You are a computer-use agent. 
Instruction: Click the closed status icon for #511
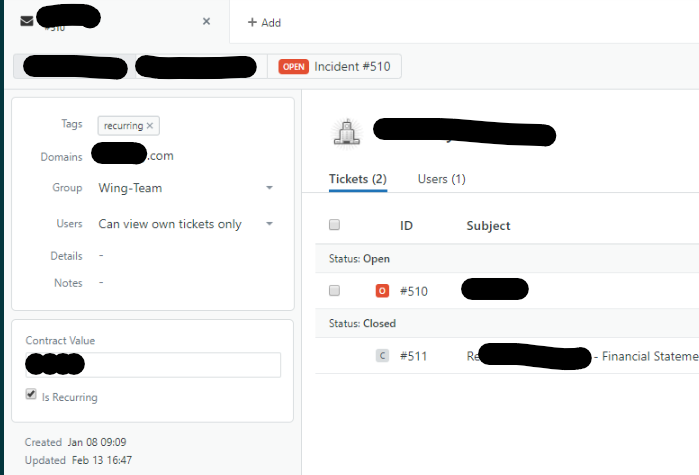pos(382,356)
